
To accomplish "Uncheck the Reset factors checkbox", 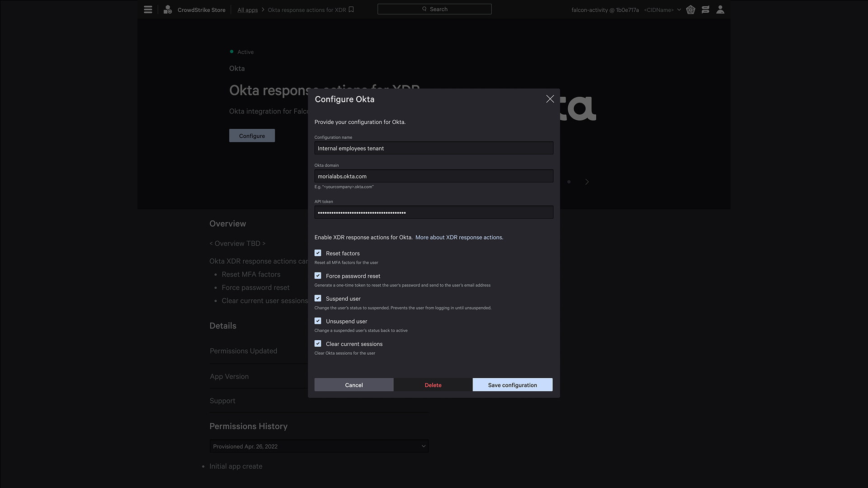I will coord(318,253).
